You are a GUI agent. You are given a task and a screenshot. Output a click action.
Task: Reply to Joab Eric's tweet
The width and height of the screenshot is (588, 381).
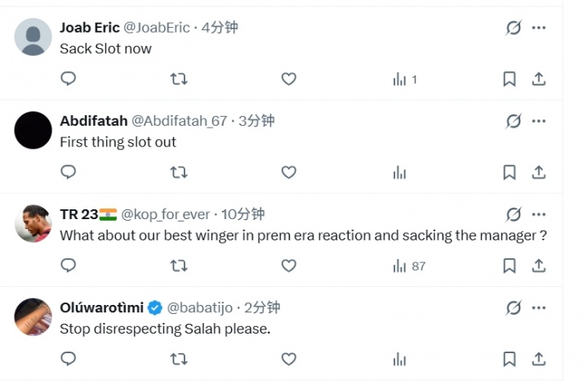[69, 79]
